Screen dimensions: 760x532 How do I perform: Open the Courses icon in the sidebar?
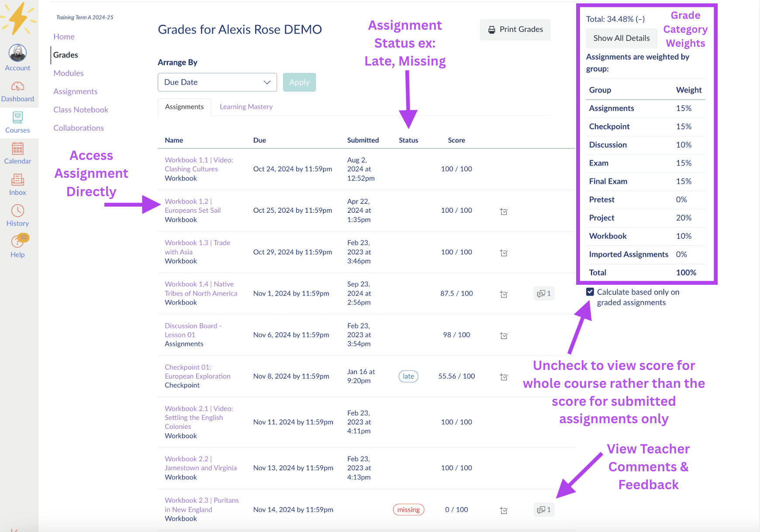tap(17, 117)
